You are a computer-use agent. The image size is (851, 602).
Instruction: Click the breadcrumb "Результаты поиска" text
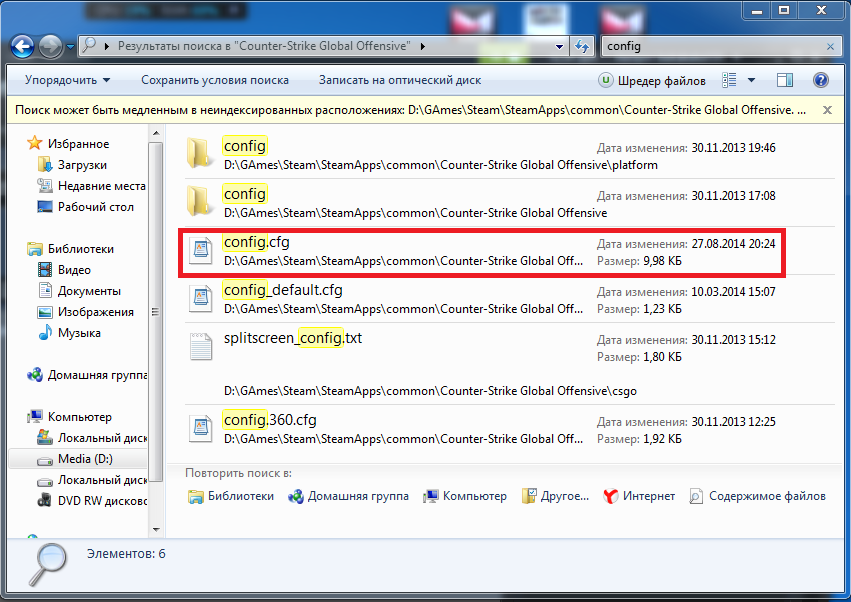264,46
